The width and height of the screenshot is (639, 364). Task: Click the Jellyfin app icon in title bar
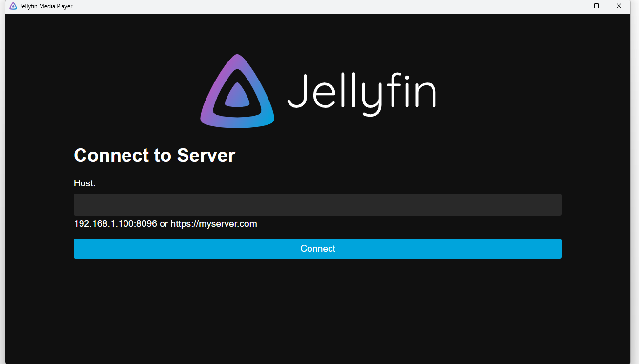[x=13, y=6]
